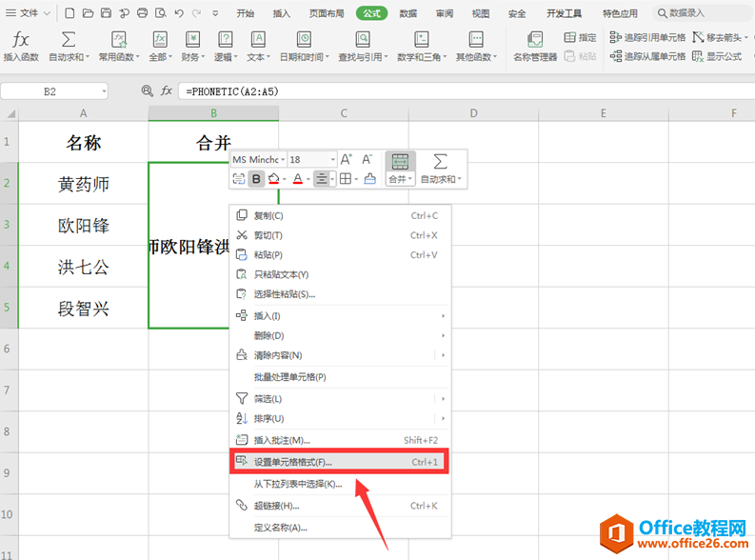Click the Name Box showing B2
Screen dimensions: 755x560
tap(50, 90)
